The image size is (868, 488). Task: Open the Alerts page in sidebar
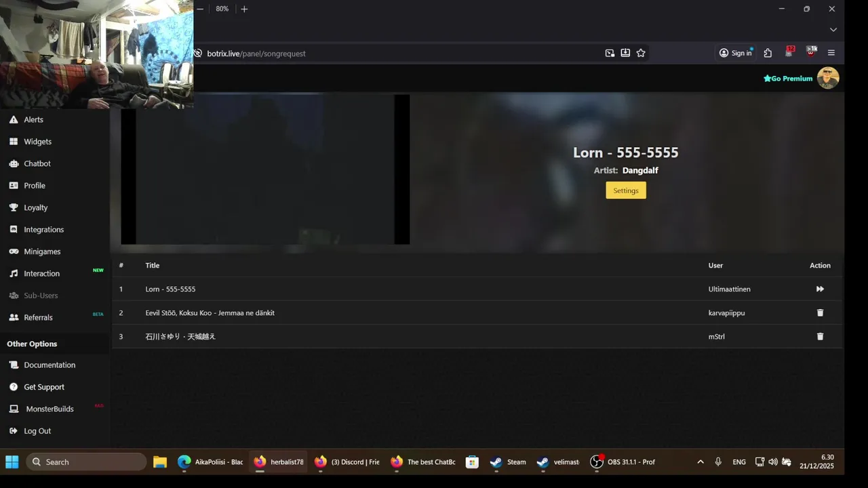pos(33,119)
